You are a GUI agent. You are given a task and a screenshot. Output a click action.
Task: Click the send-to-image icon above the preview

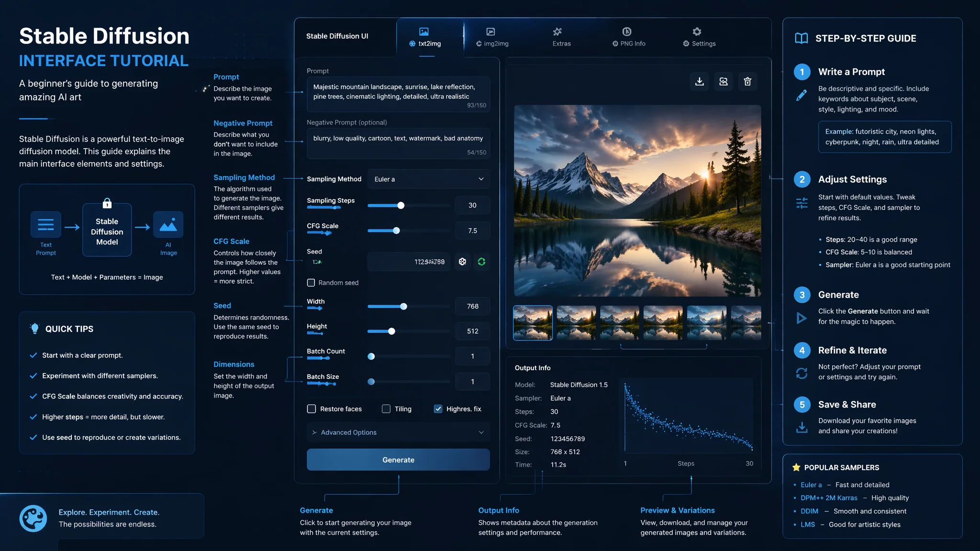click(724, 81)
